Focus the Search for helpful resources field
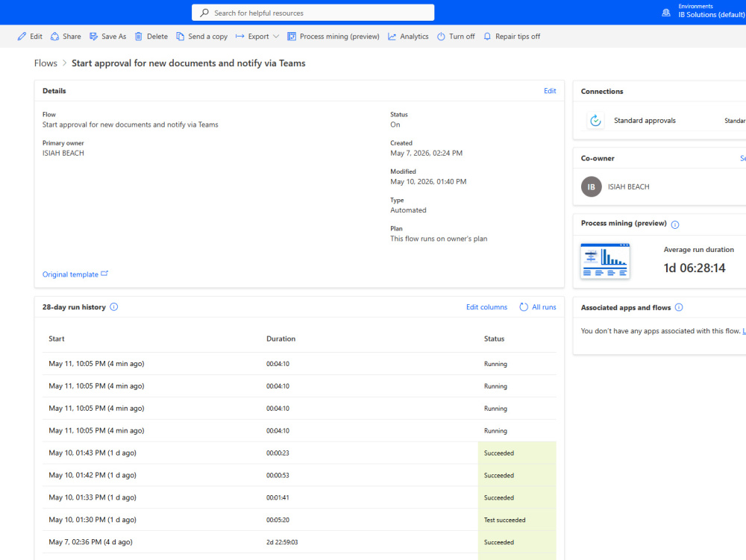Screen dimensions: 746x560 click(x=313, y=13)
